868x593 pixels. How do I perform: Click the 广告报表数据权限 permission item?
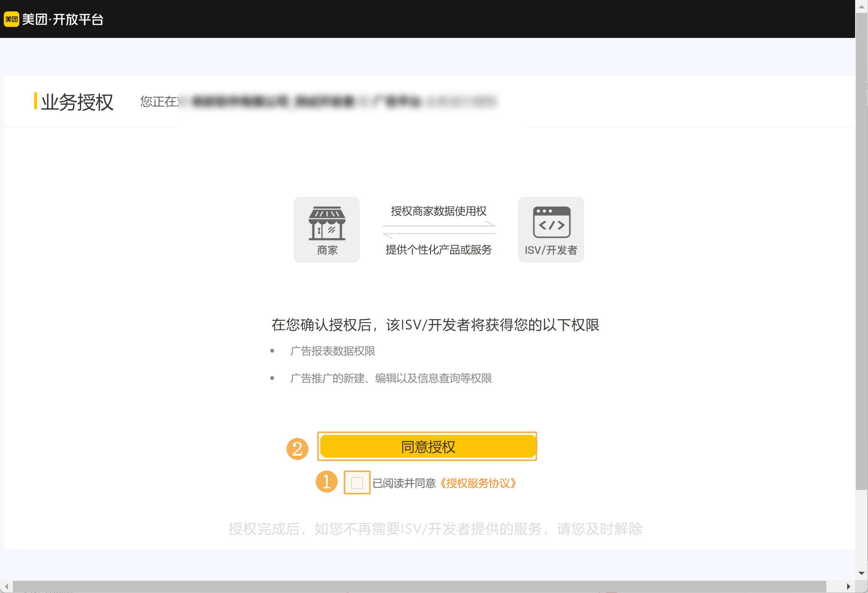pos(333,351)
